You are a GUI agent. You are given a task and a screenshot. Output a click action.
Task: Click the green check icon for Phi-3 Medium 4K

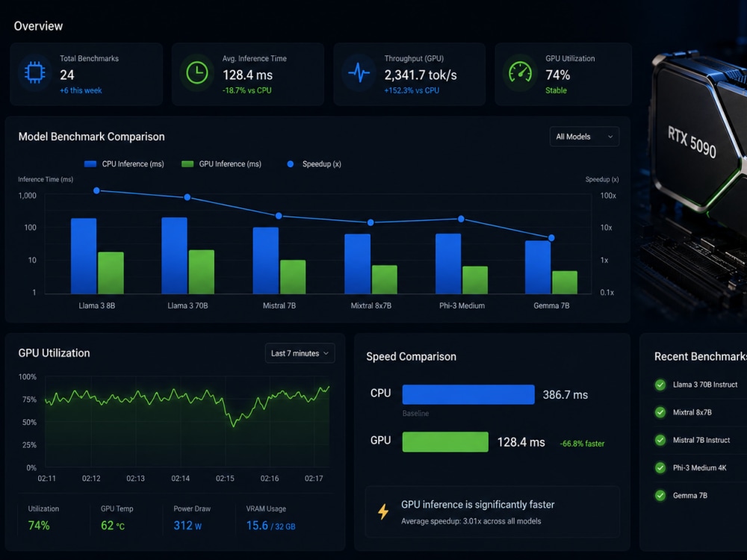660,467
